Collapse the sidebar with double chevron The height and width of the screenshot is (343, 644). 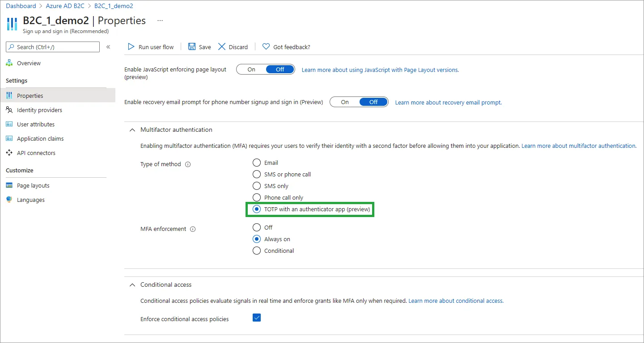[108, 47]
